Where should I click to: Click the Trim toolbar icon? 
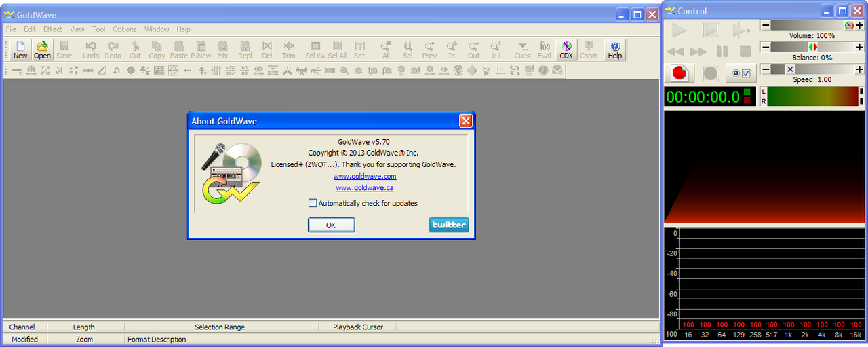pyautogui.click(x=289, y=50)
